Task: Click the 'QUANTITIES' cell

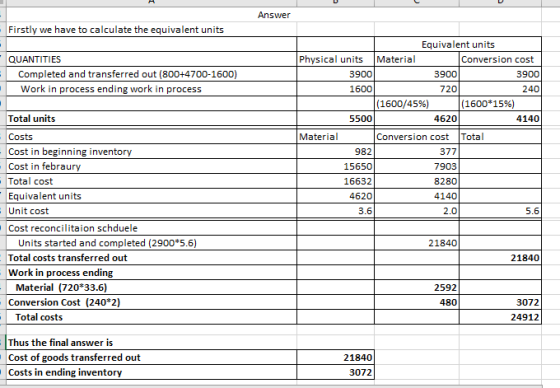Action: coord(151,59)
